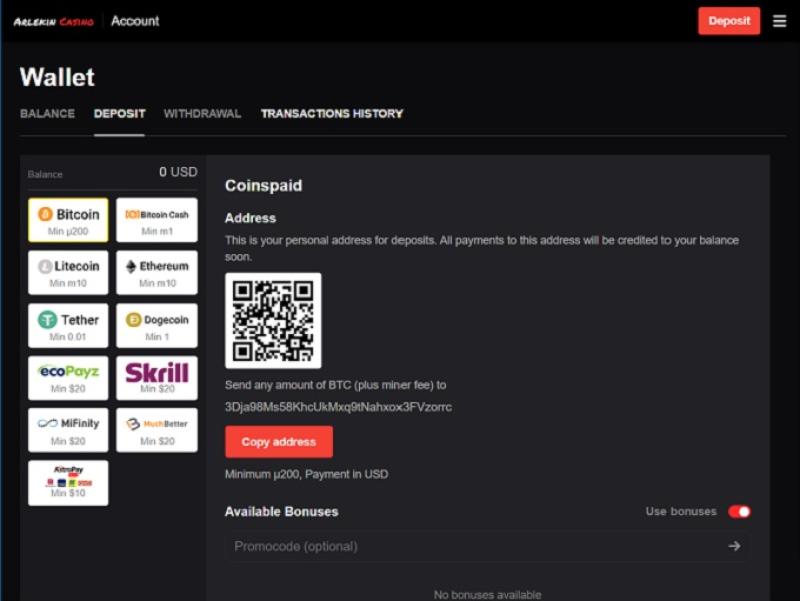Pick Tether as deposit method
800x601 pixels.
point(68,325)
